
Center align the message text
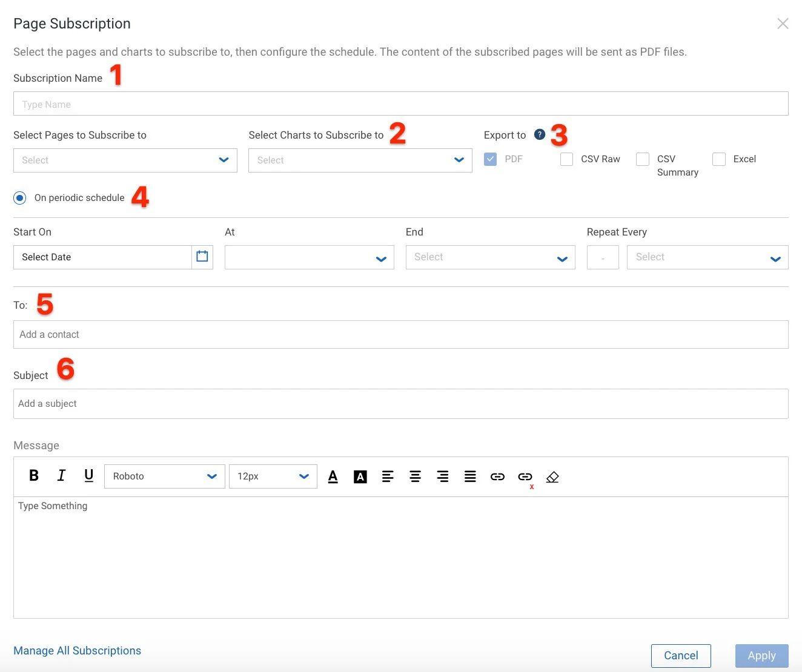[415, 476]
